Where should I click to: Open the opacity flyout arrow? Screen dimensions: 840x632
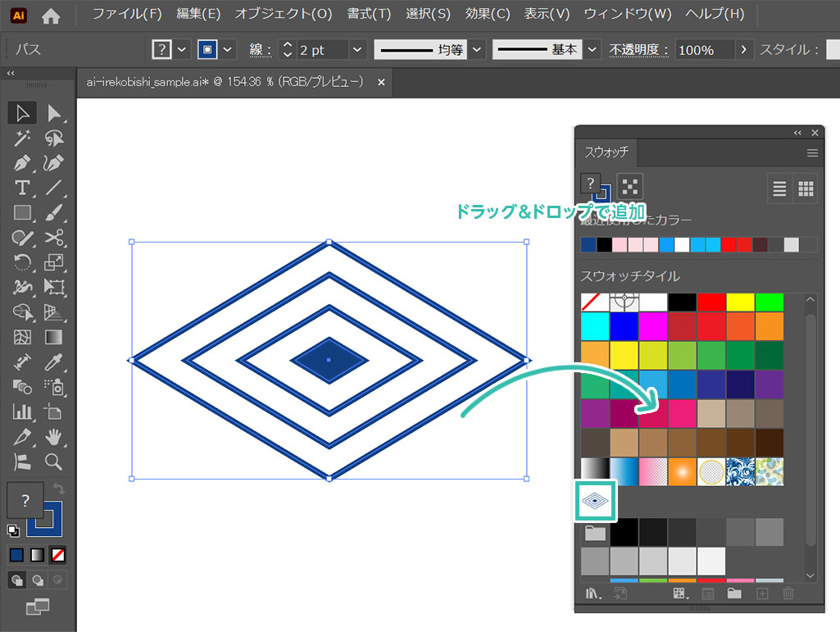(743, 50)
